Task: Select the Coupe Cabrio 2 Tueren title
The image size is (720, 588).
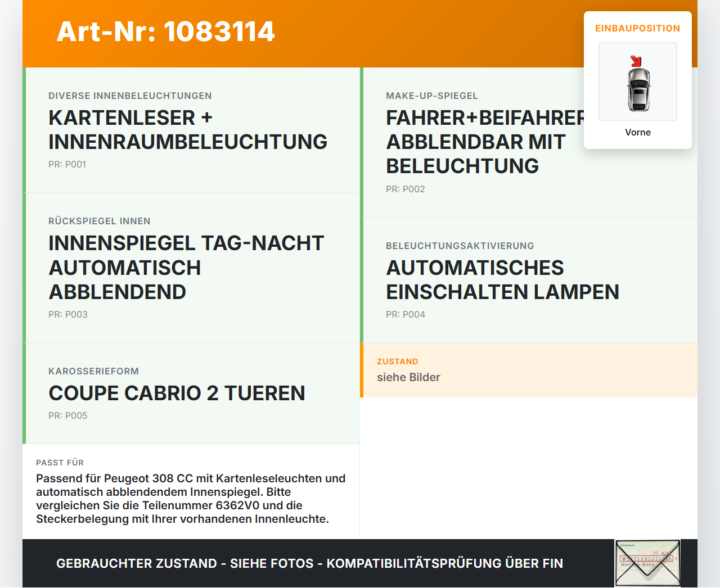Action: [x=177, y=393]
